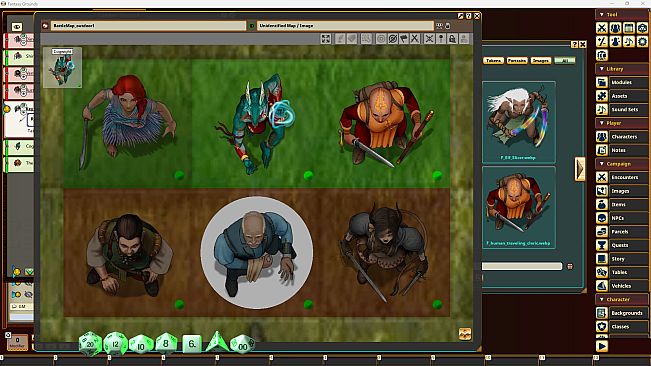Collapse the Campaign section header
651x366 pixels.
pos(622,164)
